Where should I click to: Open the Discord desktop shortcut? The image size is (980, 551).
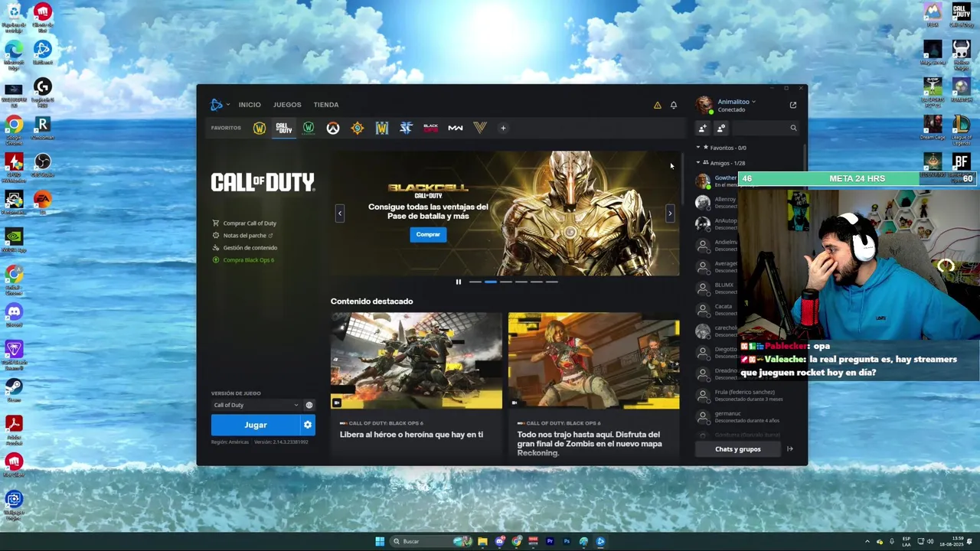pyautogui.click(x=14, y=315)
